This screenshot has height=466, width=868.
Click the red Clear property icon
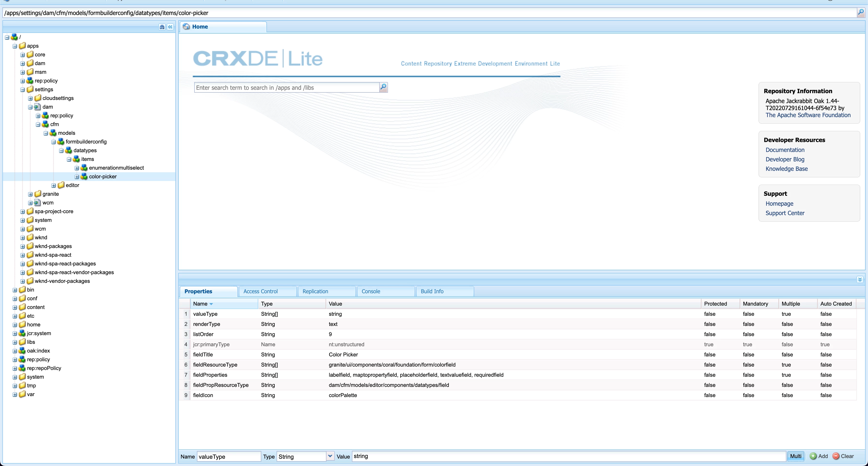pyautogui.click(x=836, y=456)
